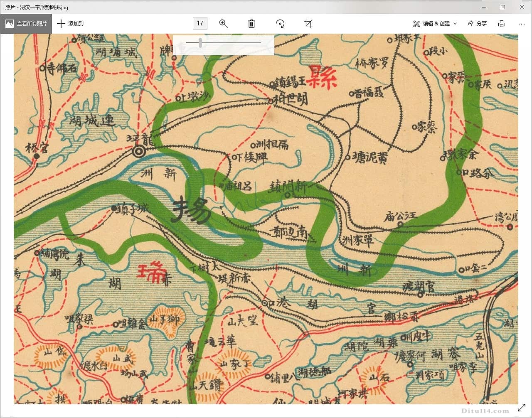
Task: Click the right end of the zoom slider track
Action: click(x=260, y=43)
